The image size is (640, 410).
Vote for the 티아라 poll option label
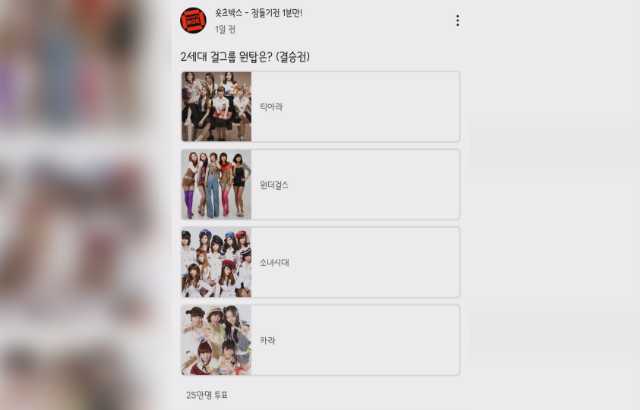(271, 107)
